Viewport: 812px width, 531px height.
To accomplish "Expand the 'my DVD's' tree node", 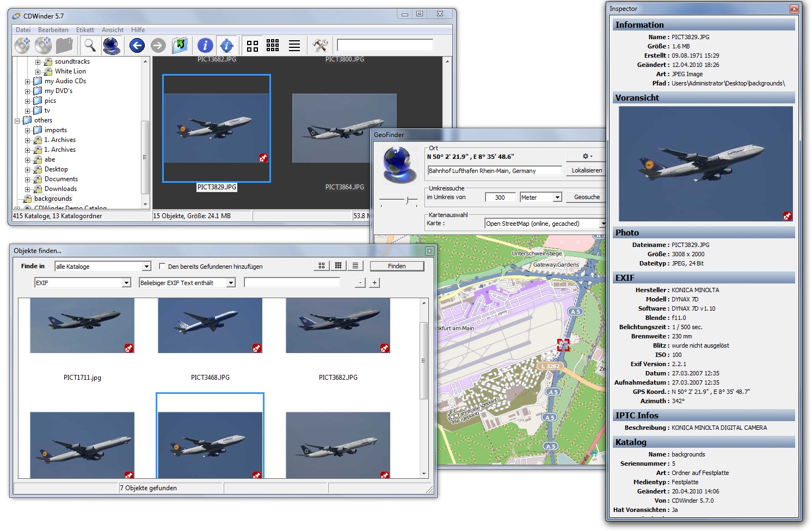I will (27, 91).
